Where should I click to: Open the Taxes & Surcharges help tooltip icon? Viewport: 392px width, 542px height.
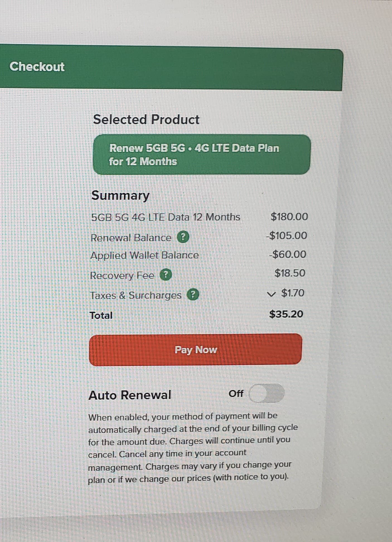[x=193, y=295]
